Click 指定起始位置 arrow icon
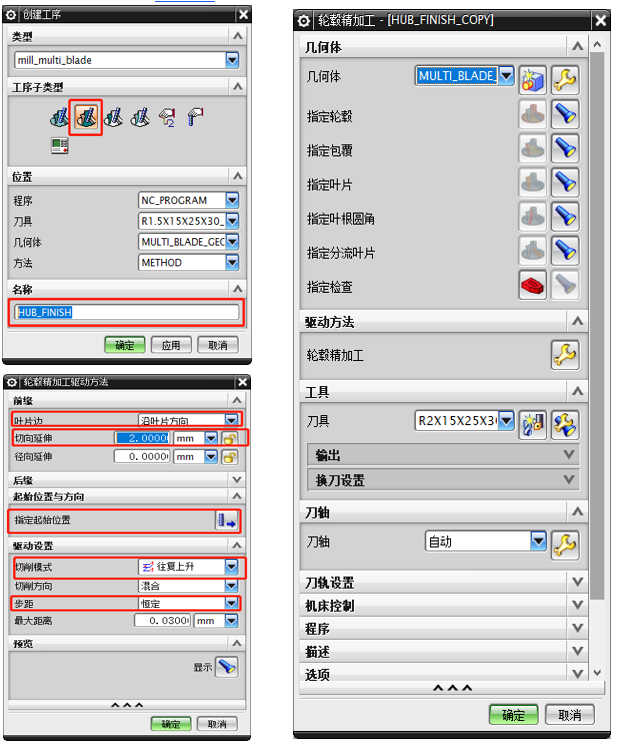 click(x=227, y=521)
